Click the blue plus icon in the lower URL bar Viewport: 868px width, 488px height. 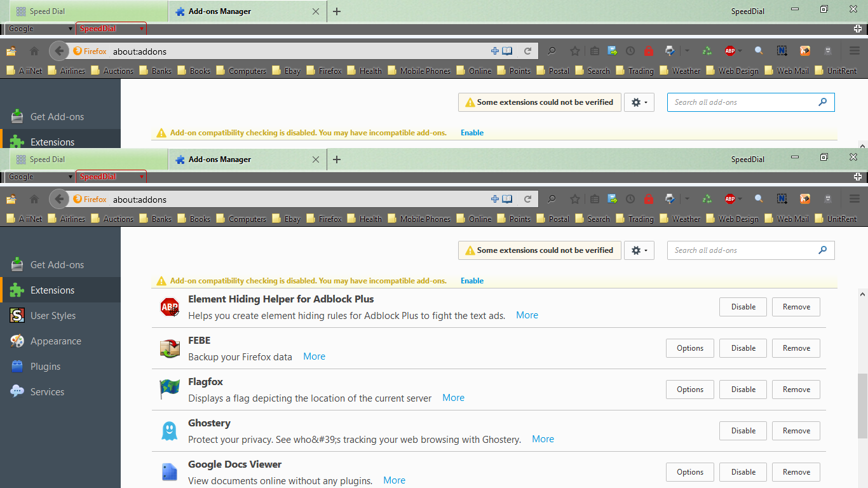point(495,199)
